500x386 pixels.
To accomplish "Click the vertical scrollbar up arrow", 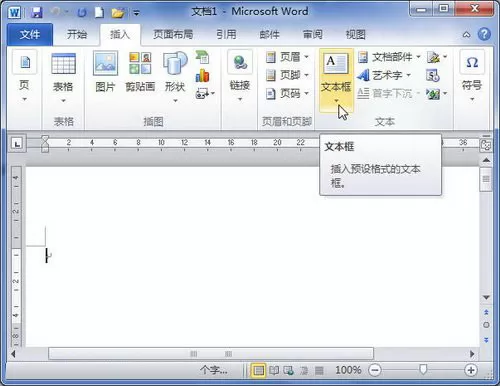I will coord(486,160).
